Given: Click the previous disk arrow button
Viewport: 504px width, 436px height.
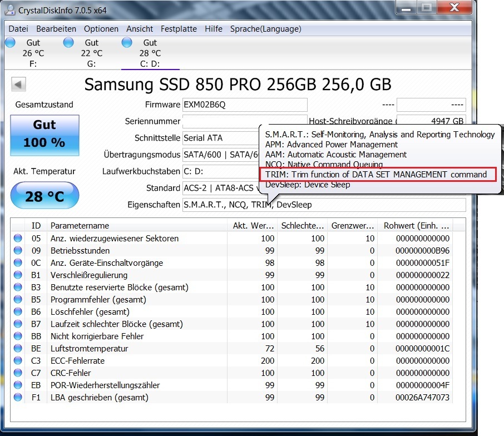Looking at the screenshot, I should pos(18,85).
